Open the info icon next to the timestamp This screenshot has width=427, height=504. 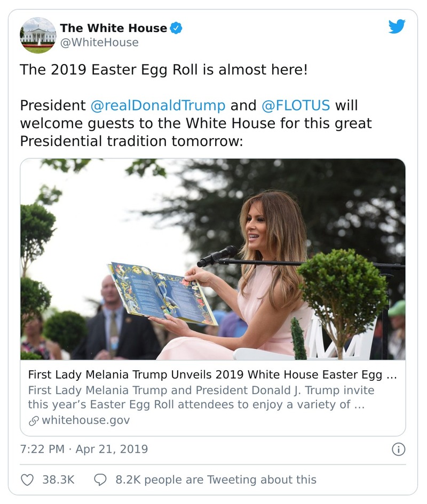(399, 450)
